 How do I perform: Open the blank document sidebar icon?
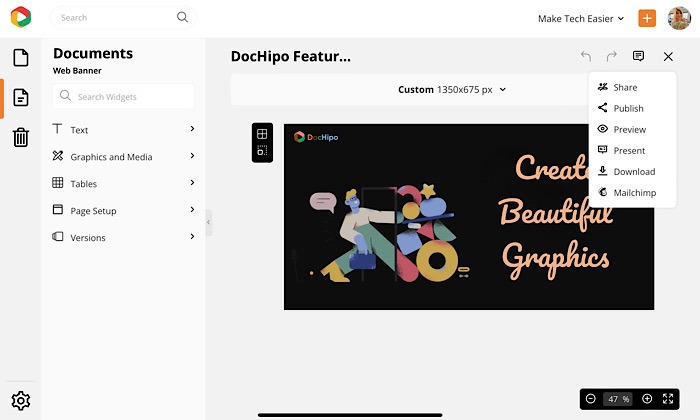tap(20, 58)
